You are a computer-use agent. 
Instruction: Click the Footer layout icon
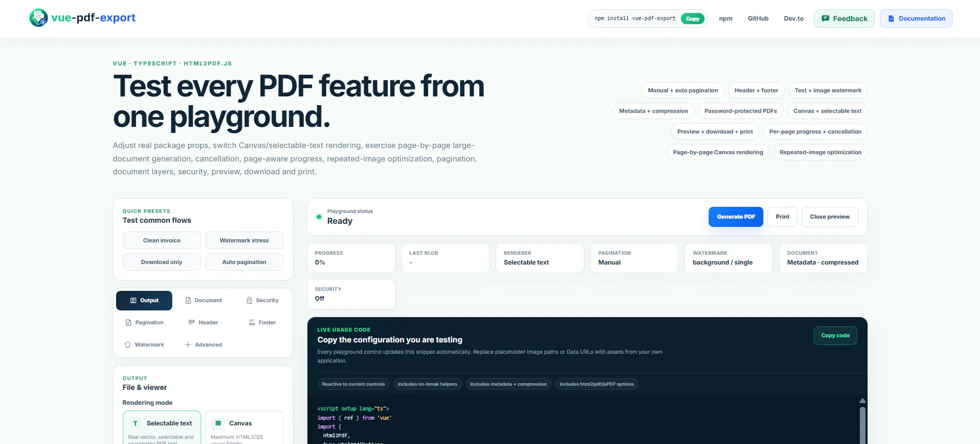click(252, 322)
